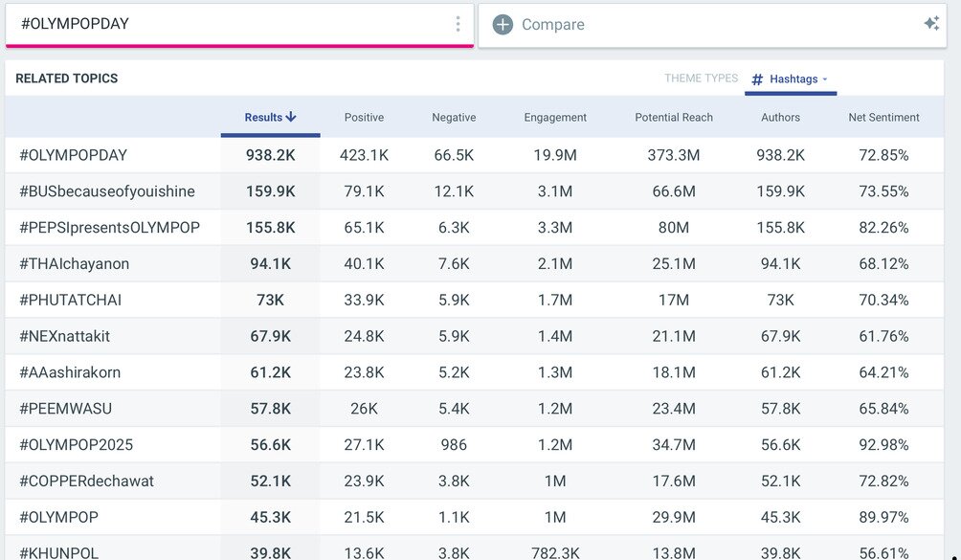The image size is (961, 560).
Task: Click the 19.9M Engagement value
Action: click(x=555, y=155)
